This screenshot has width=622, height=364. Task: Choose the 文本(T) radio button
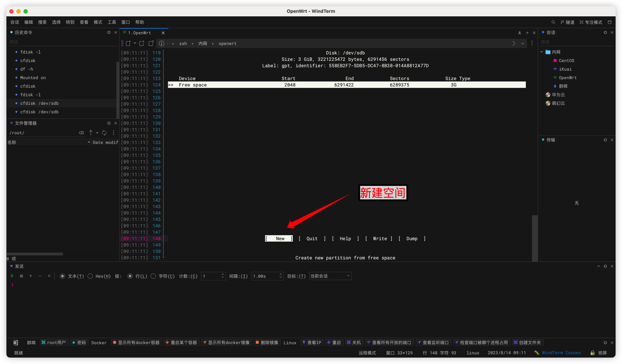[62, 276]
